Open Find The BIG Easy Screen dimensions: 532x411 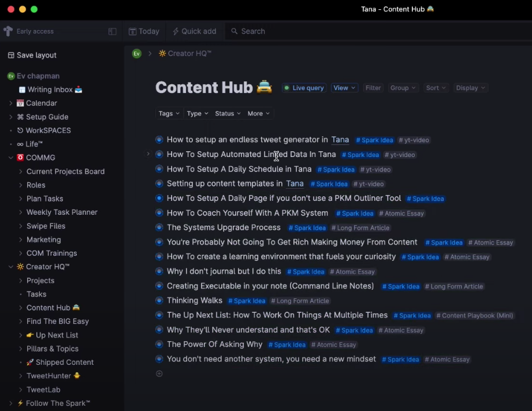58,321
